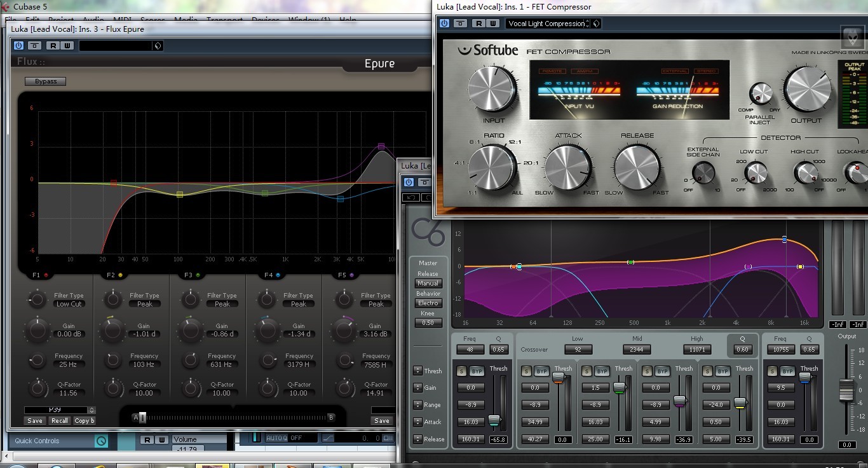The image size is (868, 468).
Task: Click the Quick Controls circular icon
Action: 101,441
